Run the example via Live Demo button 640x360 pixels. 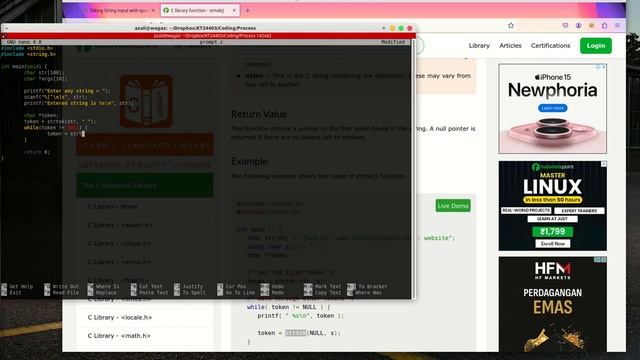click(x=453, y=206)
